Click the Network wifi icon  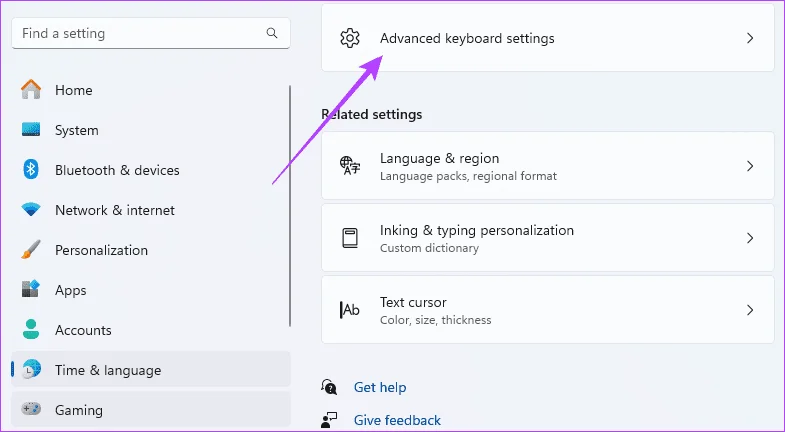click(x=31, y=209)
